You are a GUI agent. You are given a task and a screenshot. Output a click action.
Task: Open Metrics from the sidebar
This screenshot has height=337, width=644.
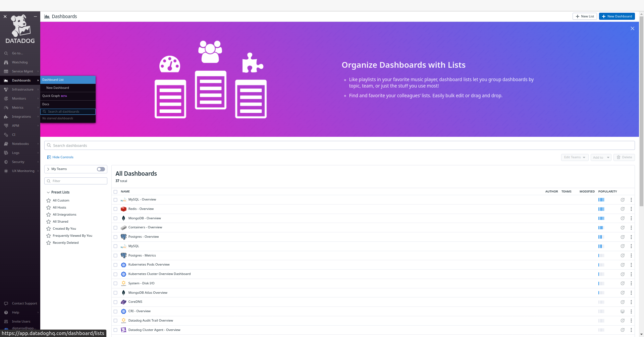[17, 108]
